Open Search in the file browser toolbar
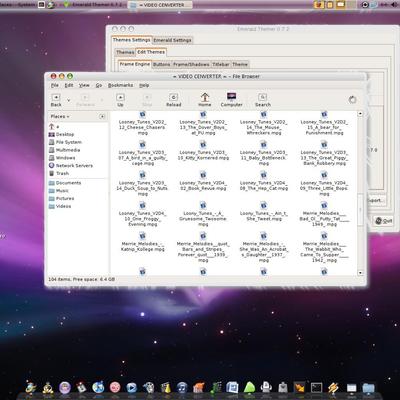 [x=263, y=100]
